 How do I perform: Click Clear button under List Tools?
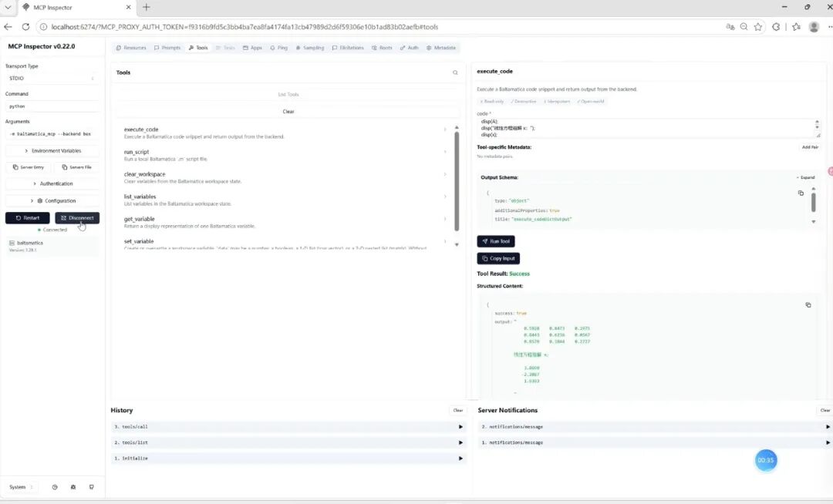click(x=288, y=112)
